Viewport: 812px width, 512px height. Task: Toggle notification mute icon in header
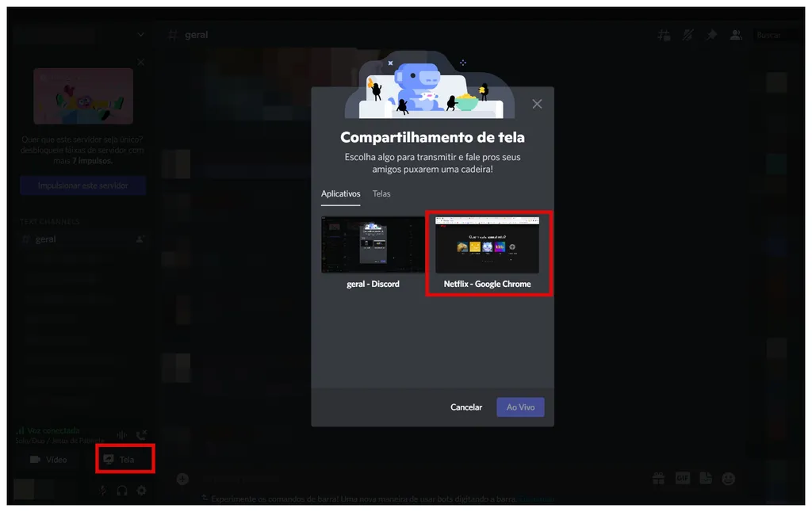(x=688, y=35)
